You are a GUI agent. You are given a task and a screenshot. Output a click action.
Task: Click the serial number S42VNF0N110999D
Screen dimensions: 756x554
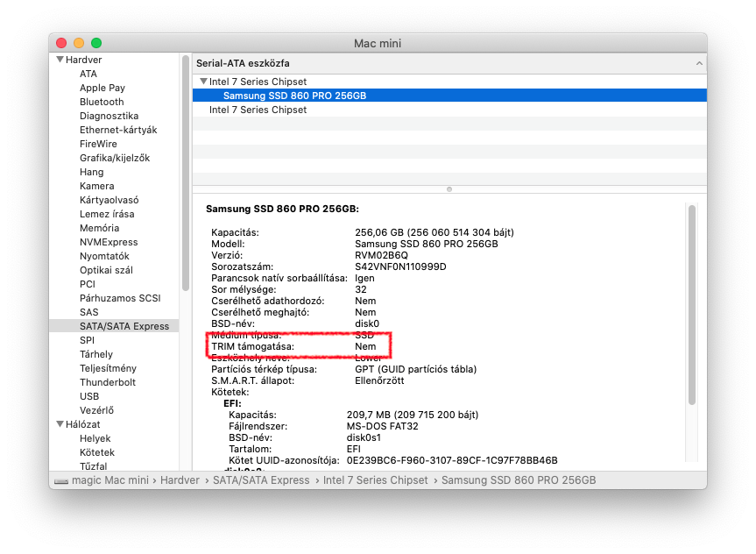point(400,266)
